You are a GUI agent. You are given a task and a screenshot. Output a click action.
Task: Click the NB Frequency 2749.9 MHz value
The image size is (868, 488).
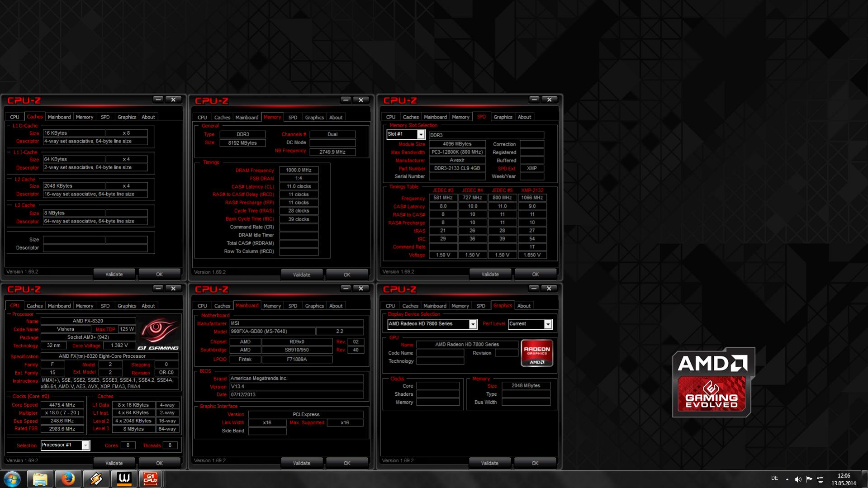pyautogui.click(x=332, y=152)
